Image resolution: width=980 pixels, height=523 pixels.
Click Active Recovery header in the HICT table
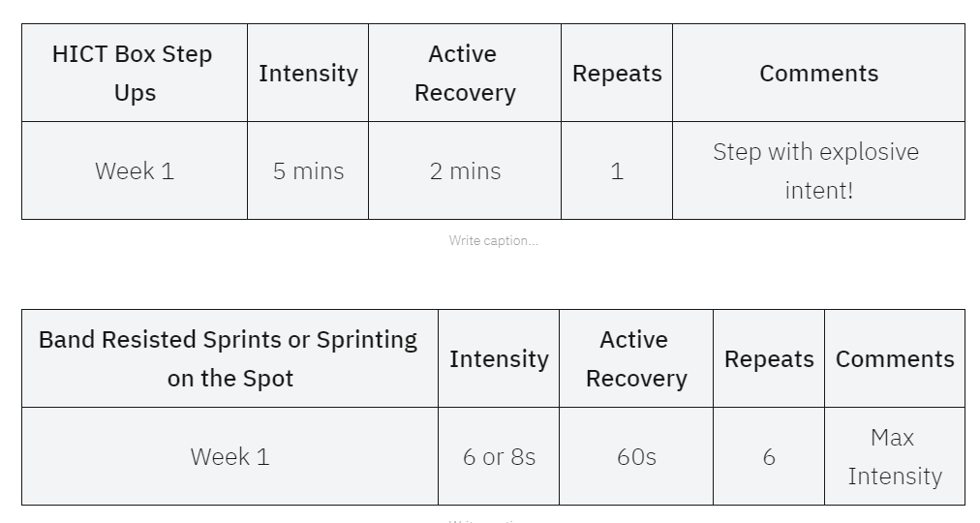pos(464,74)
